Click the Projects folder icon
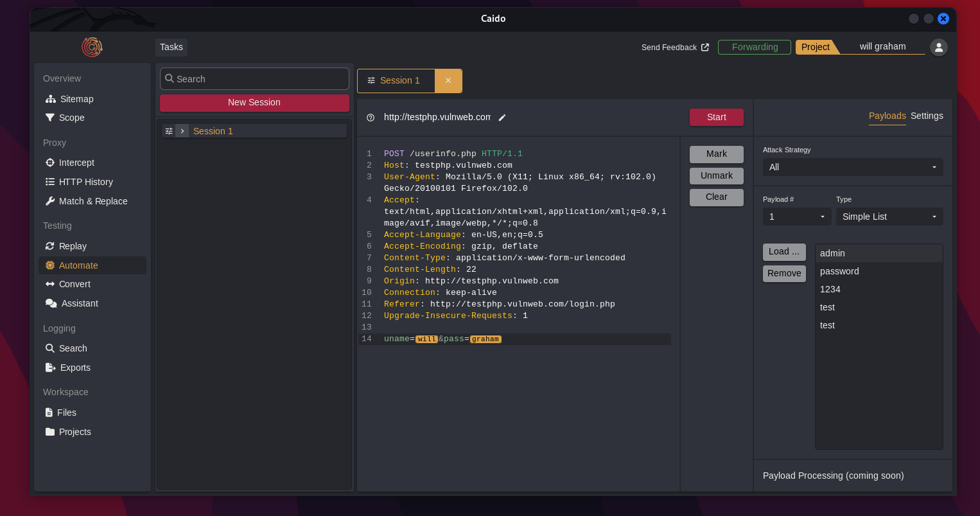 50,432
